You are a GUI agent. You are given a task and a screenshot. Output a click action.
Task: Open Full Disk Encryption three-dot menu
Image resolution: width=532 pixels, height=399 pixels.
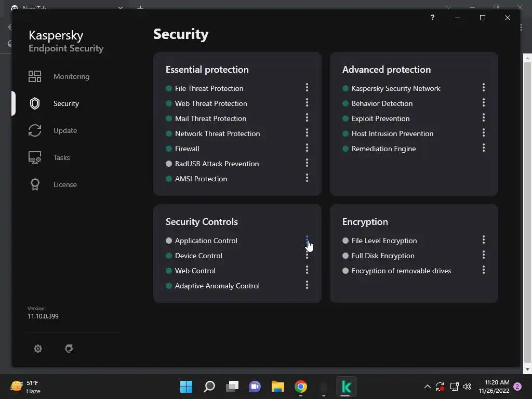(484, 255)
